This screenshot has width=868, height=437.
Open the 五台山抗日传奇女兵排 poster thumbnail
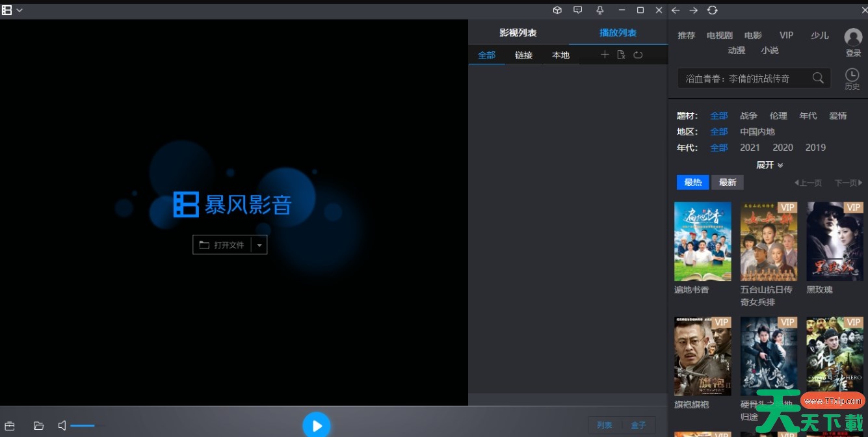769,241
